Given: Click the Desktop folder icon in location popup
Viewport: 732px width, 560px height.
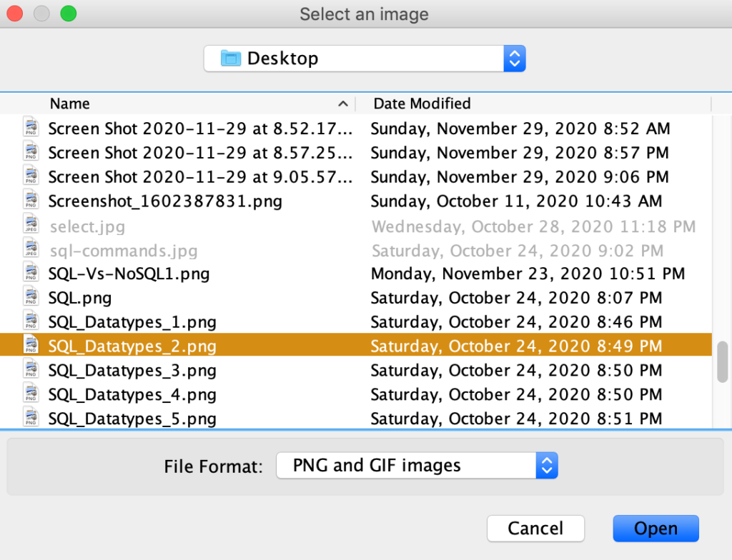Looking at the screenshot, I should coord(231,59).
